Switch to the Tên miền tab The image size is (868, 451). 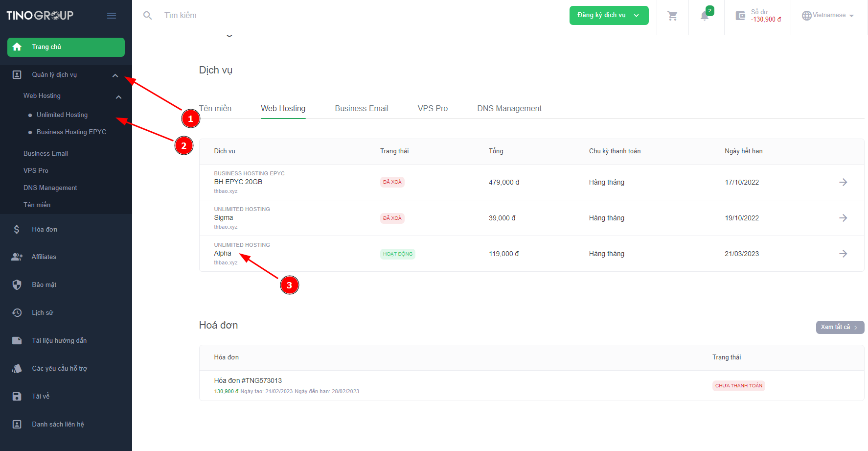[x=215, y=108]
